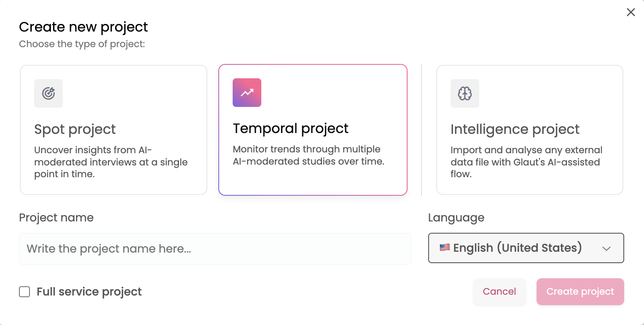644x325 pixels.
Task: Expand the English (United States) selector
Action: click(526, 248)
